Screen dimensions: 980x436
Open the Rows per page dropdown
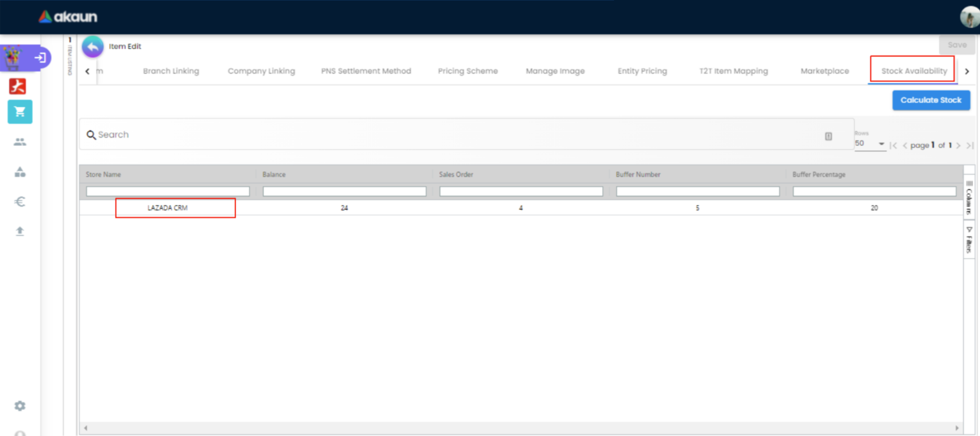point(870,143)
